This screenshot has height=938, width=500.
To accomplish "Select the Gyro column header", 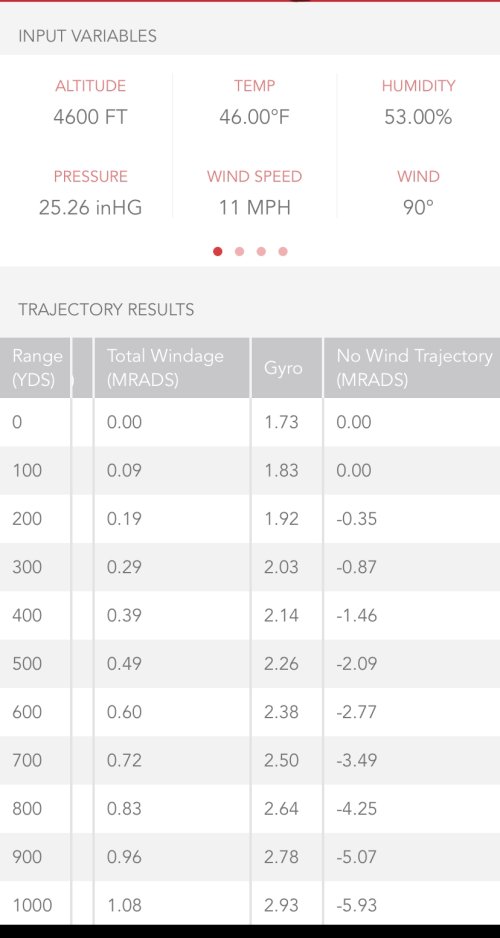I will 287,368.
